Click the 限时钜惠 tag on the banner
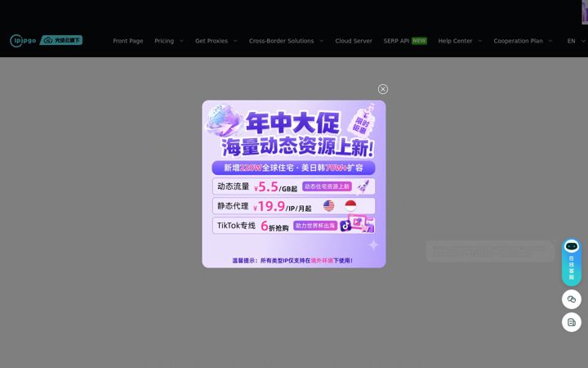This screenshot has width=588, height=368. tap(361, 123)
